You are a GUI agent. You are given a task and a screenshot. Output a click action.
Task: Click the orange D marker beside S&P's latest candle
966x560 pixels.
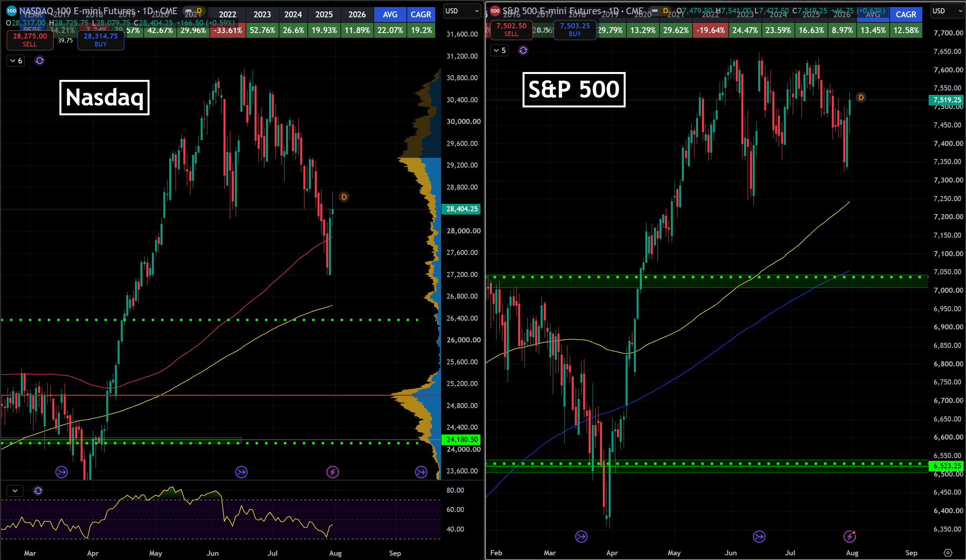pos(861,97)
